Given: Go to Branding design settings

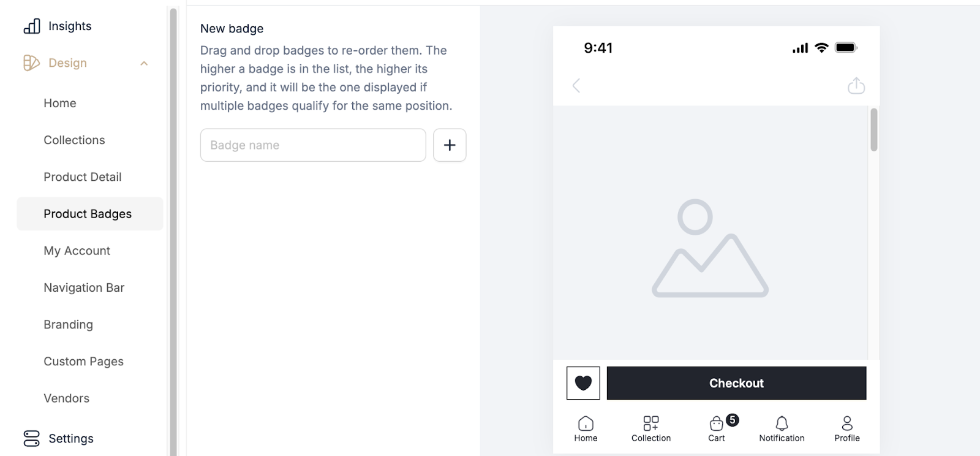Looking at the screenshot, I should (x=68, y=325).
